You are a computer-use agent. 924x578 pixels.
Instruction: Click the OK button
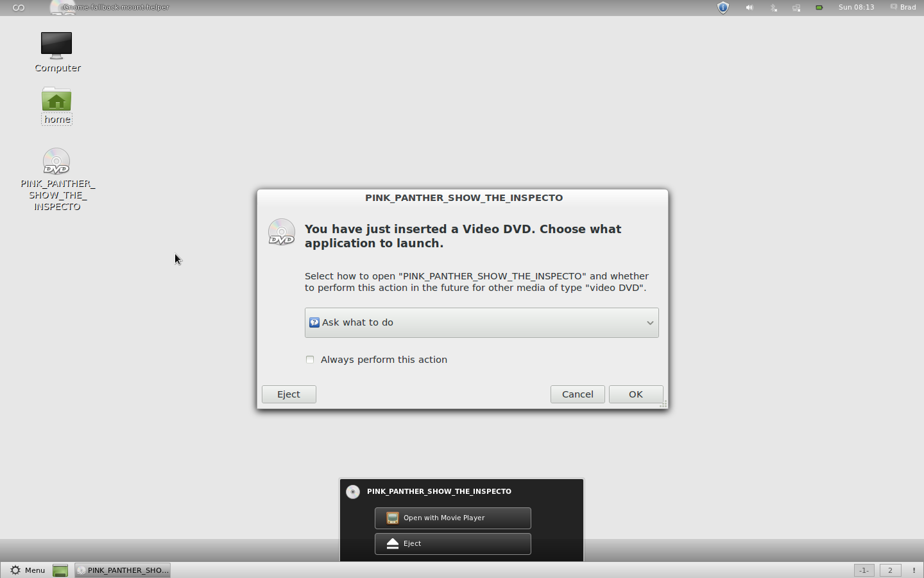636,394
